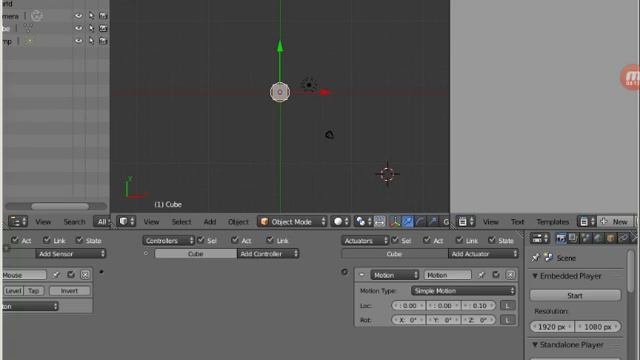
Task: Open the text editor type selector
Action: tap(466, 222)
